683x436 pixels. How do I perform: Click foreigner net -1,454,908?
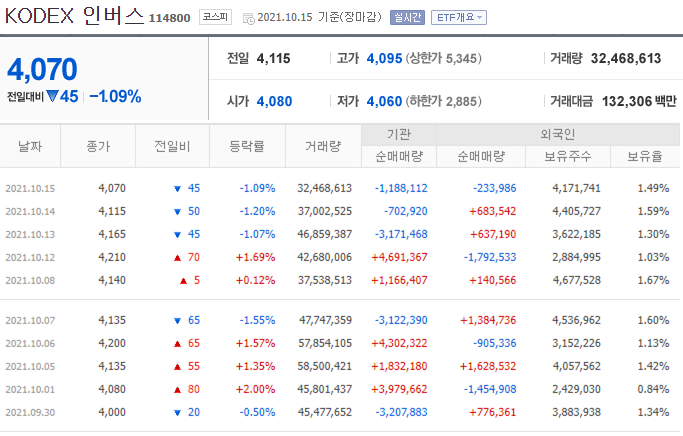click(x=490, y=389)
